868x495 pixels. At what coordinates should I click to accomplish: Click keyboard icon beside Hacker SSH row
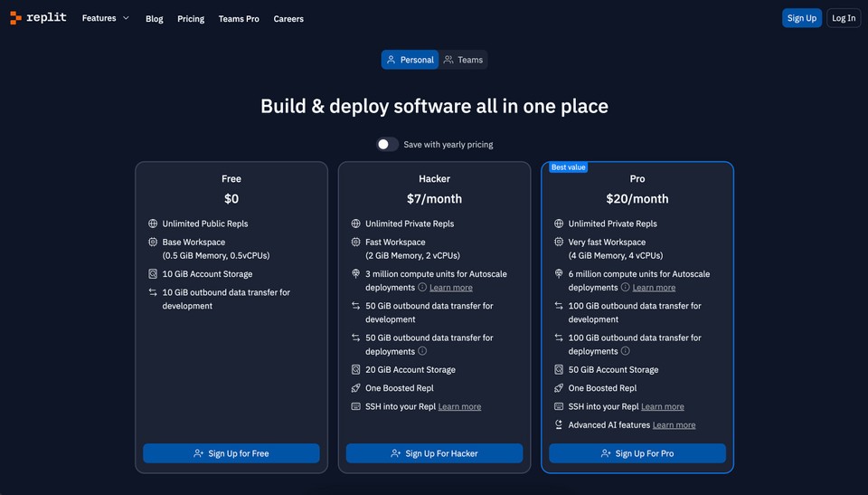pyautogui.click(x=356, y=406)
